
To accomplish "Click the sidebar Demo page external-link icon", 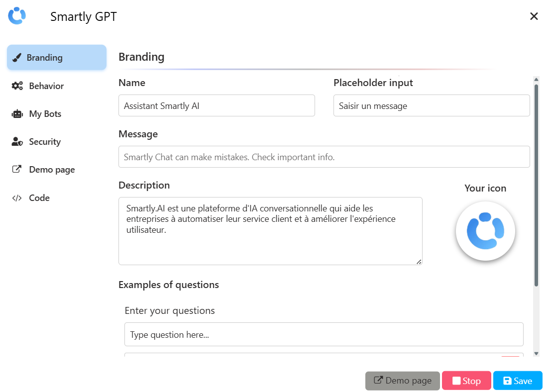I will [17, 170].
